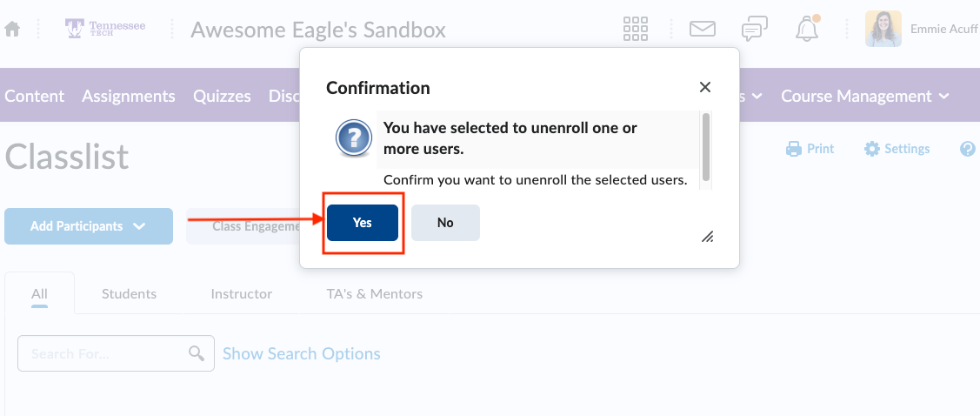Click the home icon in the top bar
Image resolution: width=980 pixels, height=416 pixels.
click(x=12, y=30)
